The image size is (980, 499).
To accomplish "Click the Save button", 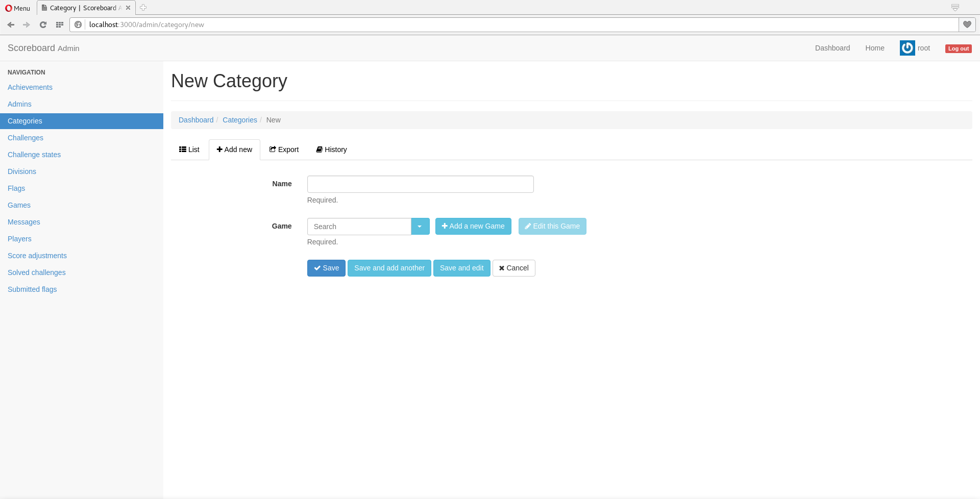I will click(326, 268).
